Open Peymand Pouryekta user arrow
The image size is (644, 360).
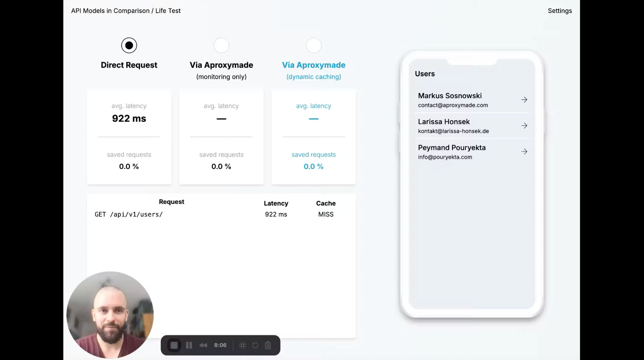[x=524, y=152]
